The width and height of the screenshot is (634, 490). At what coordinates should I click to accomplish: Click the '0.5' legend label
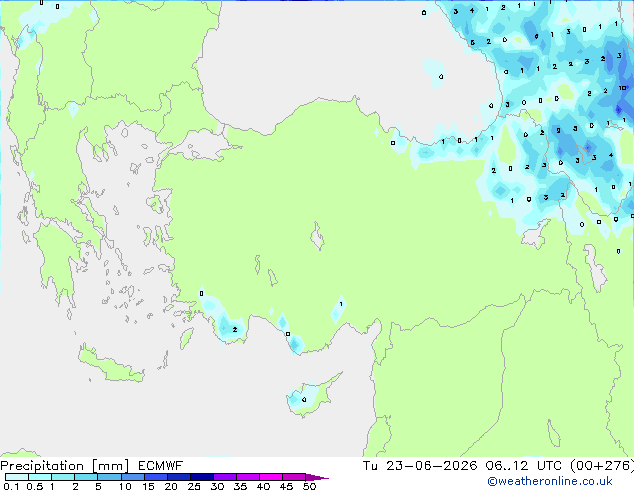(34, 486)
